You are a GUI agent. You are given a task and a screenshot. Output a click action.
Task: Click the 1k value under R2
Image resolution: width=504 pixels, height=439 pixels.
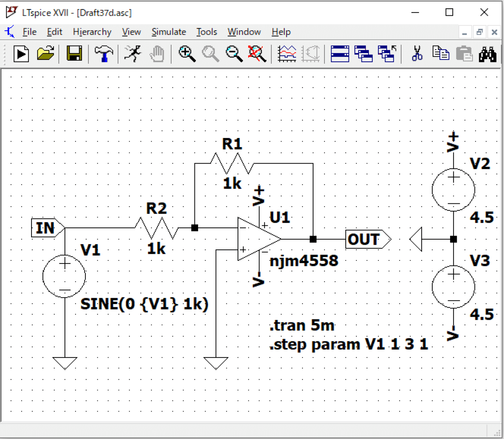156,249
